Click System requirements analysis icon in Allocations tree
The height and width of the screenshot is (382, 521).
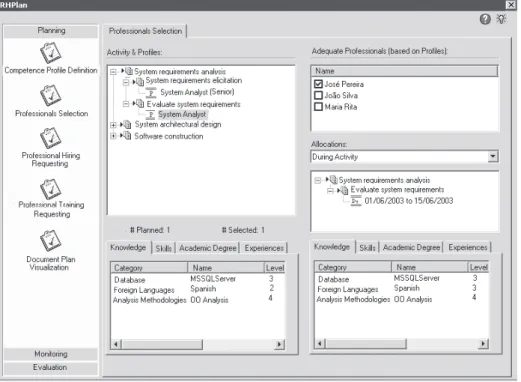pyautogui.click(x=333, y=180)
